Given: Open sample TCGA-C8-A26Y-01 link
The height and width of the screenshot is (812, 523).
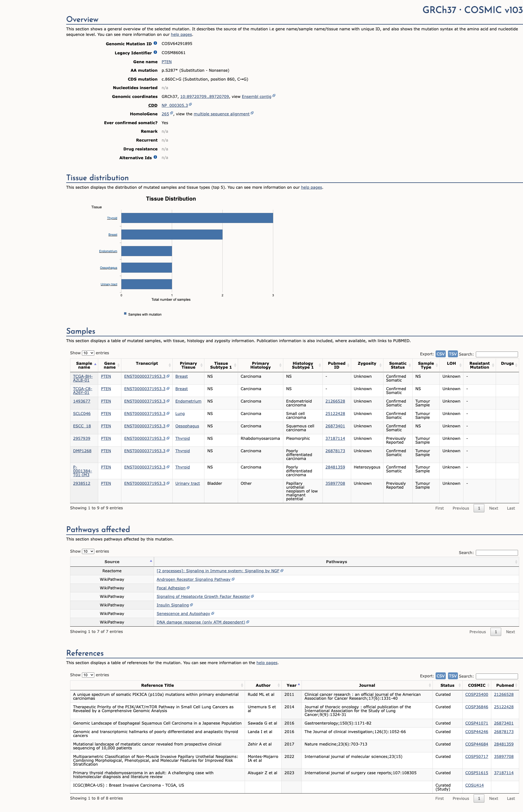Looking at the screenshot, I should pyautogui.click(x=82, y=390).
